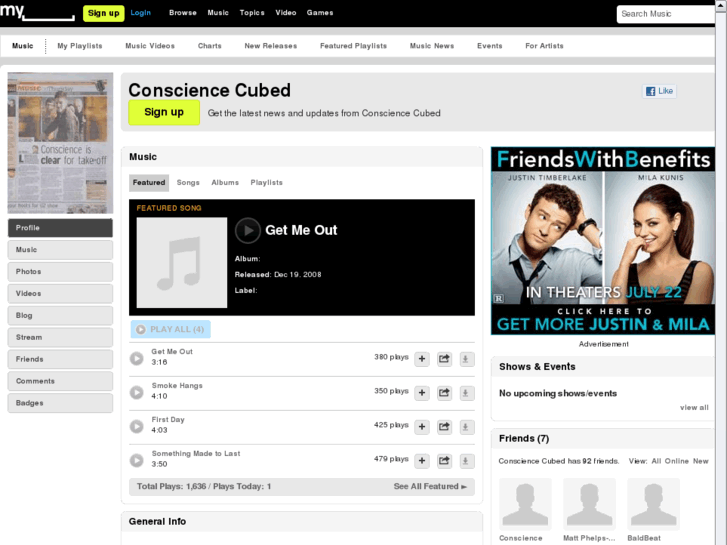Open the Charts page

coord(210,46)
